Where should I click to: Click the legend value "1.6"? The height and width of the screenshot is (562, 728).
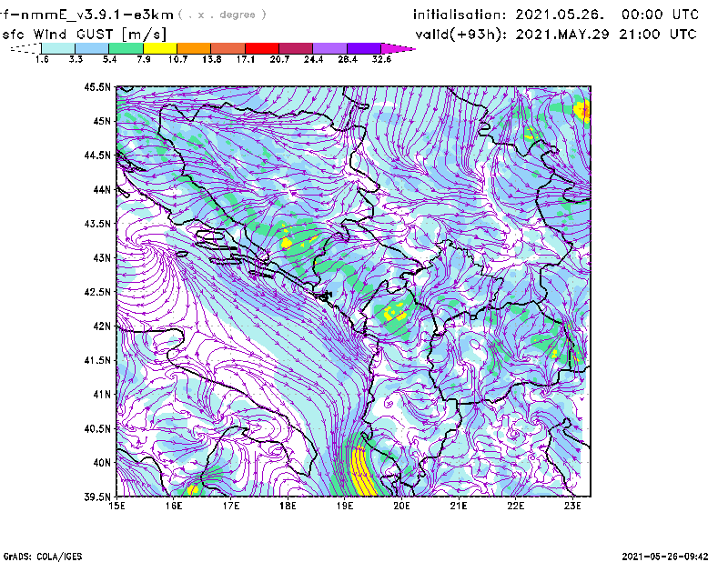point(42,59)
